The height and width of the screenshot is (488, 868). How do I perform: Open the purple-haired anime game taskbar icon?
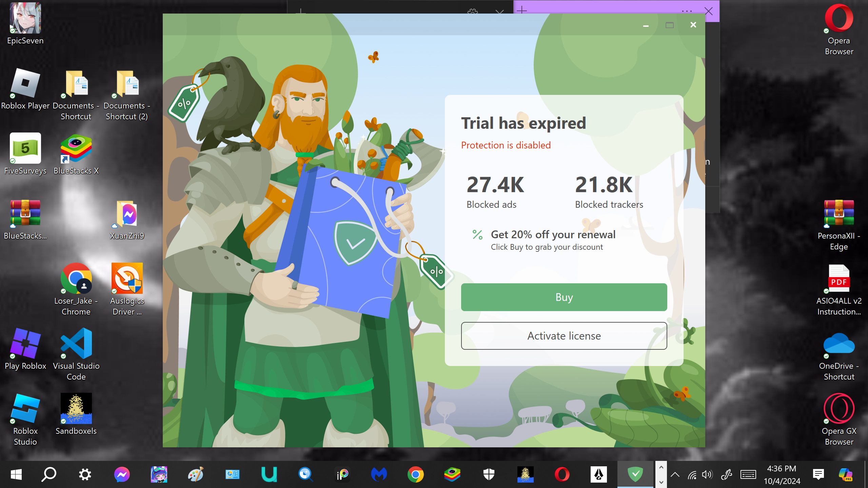[x=159, y=474]
